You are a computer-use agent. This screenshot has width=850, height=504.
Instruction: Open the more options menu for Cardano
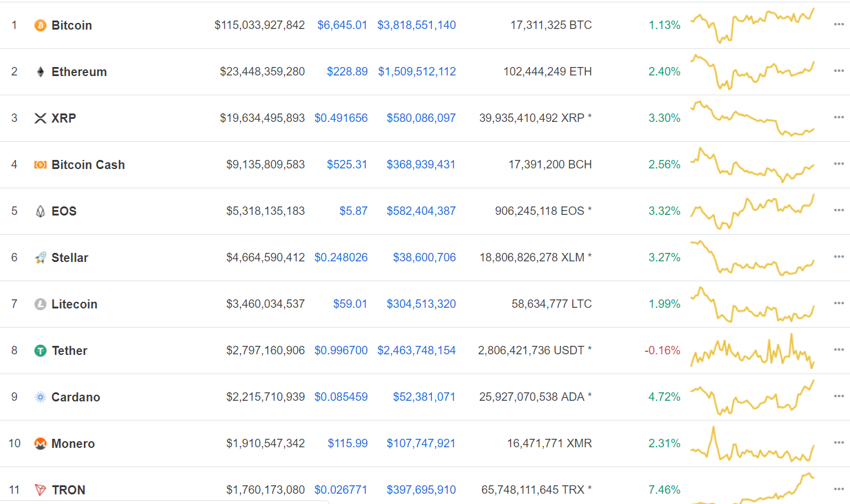839,397
